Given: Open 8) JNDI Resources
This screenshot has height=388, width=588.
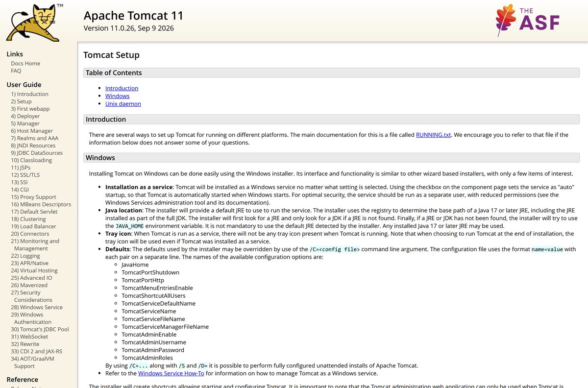Looking at the screenshot, I should click(33, 145).
